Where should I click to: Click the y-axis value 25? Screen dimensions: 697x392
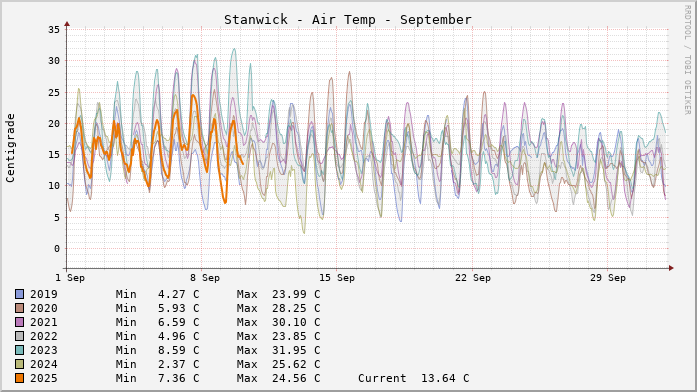pos(54,92)
